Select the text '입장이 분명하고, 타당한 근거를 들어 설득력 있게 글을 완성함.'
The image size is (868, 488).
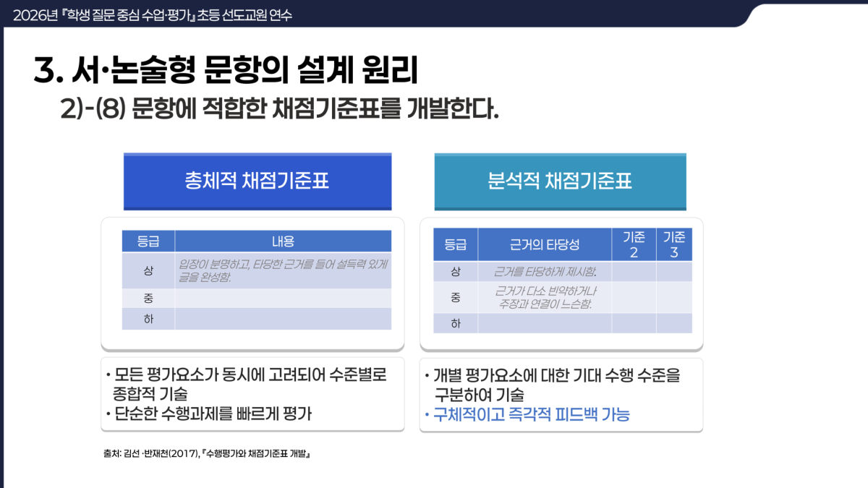point(284,270)
